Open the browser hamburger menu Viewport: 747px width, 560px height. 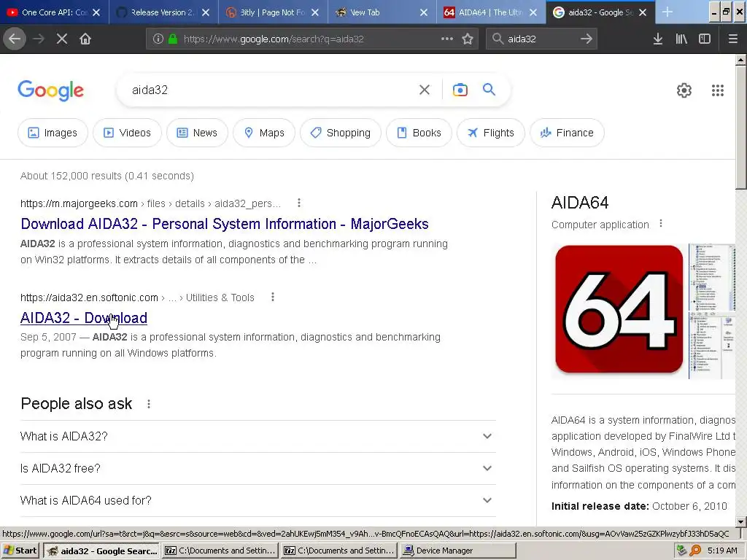pos(732,39)
